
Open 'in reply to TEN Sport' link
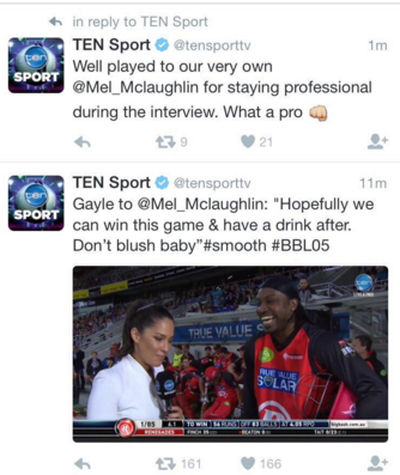click(140, 22)
